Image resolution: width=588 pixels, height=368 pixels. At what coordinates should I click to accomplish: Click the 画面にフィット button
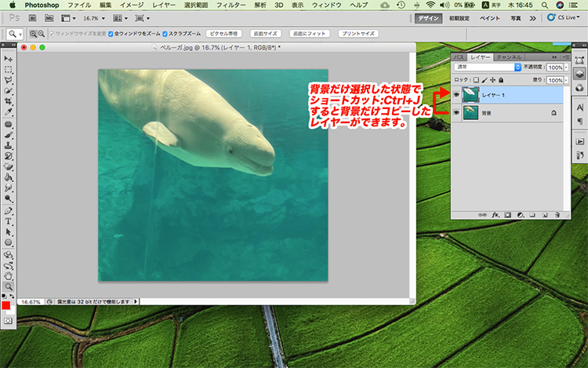point(310,34)
